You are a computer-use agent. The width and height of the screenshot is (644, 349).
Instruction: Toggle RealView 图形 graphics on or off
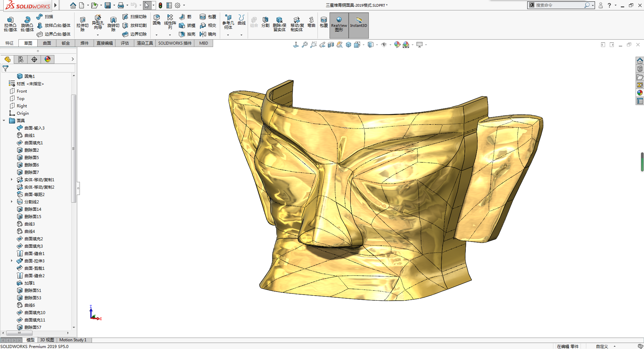339,25
